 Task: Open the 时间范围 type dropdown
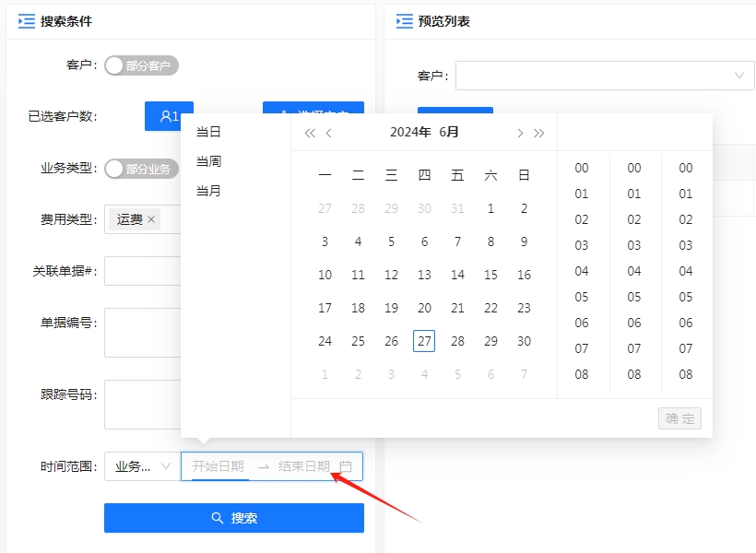click(x=142, y=466)
